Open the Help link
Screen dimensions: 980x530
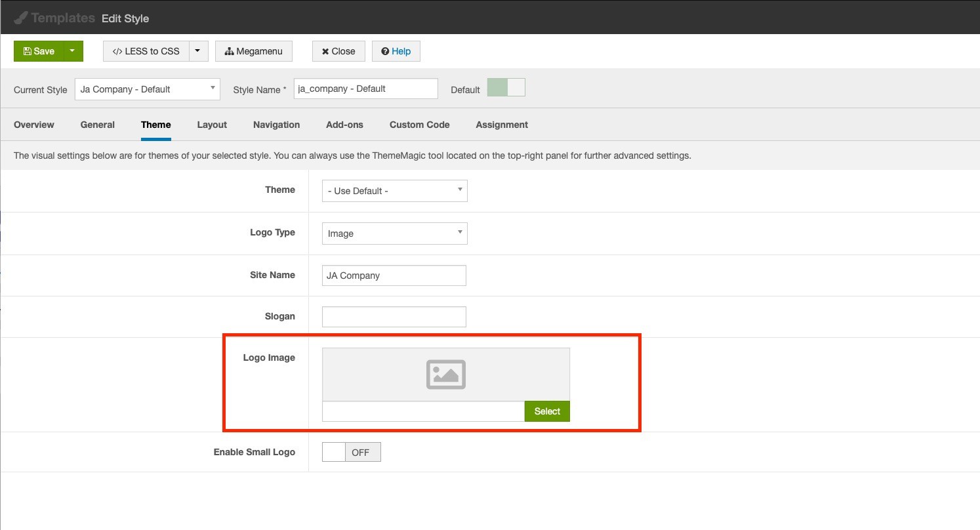[396, 51]
